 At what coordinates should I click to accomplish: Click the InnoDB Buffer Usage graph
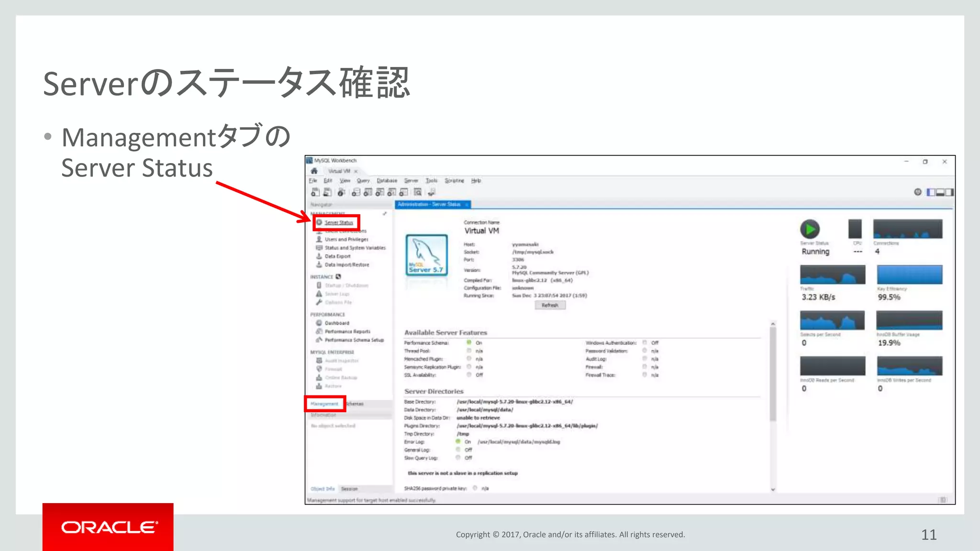[909, 320]
